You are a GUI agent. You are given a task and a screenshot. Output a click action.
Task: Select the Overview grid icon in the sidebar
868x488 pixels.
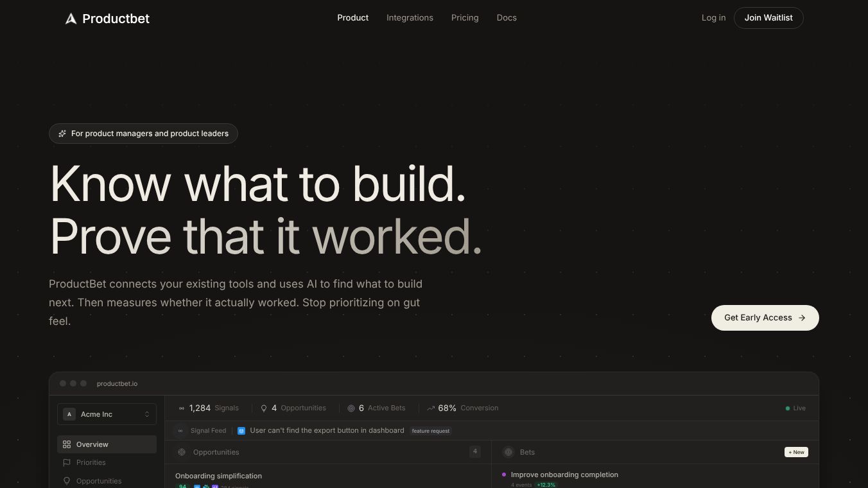(67, 444)
